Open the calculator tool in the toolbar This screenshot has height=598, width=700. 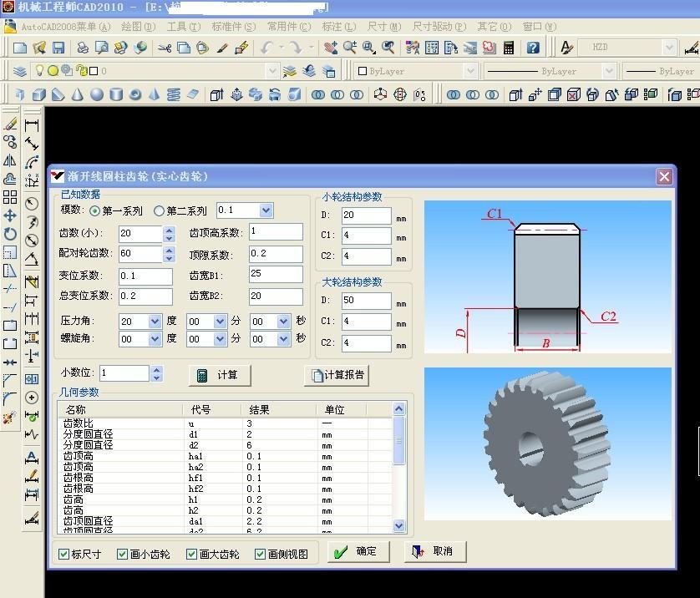pos(509,48)
